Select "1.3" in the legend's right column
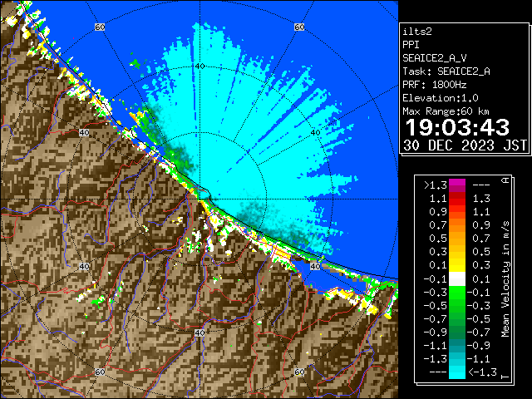This screenshot has width=532, height=399. [481, 199]
